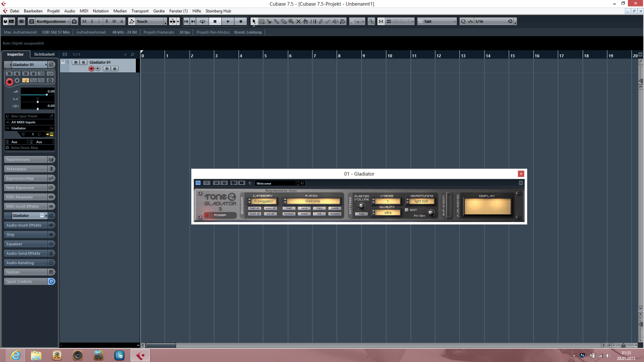Click Gladiator patch 'random' button

click(289, 214)
